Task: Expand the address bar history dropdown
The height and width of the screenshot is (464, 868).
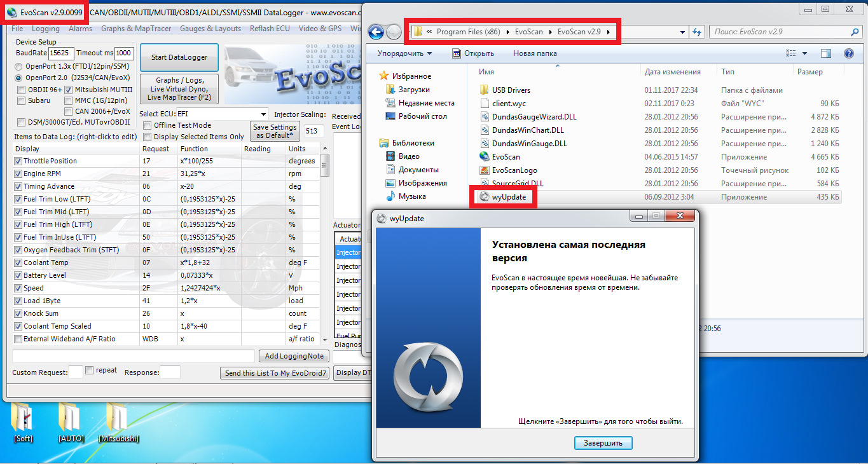Action: coord(682,31)
